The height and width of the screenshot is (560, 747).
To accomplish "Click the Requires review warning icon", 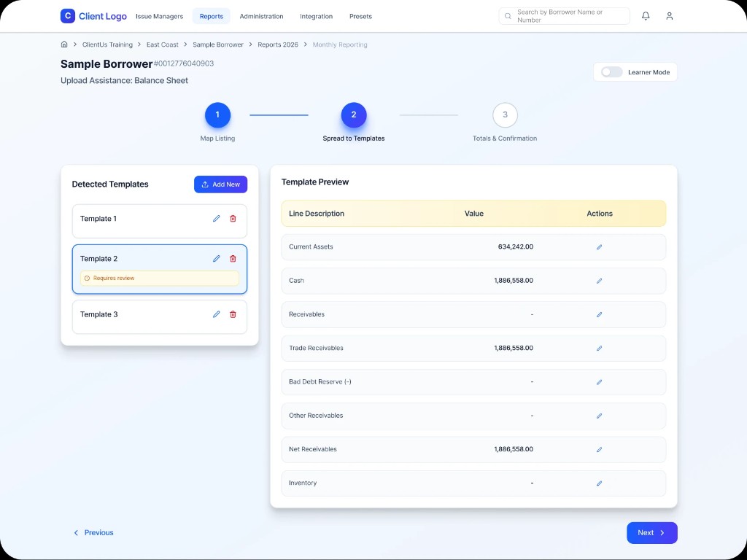I will (87, 278).
